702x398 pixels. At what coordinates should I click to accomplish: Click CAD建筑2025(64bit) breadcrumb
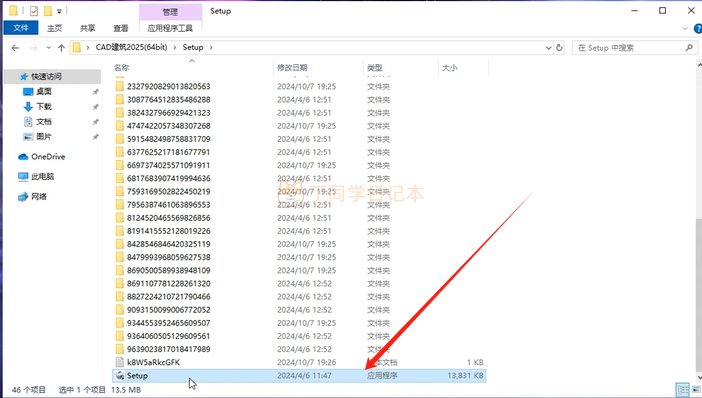131,47
